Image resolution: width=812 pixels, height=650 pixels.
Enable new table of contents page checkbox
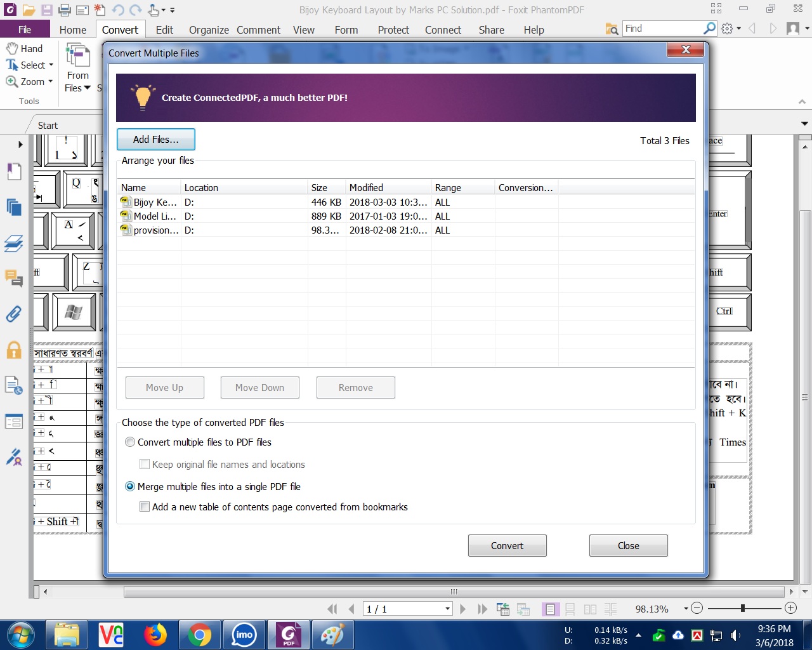point(145,507)
